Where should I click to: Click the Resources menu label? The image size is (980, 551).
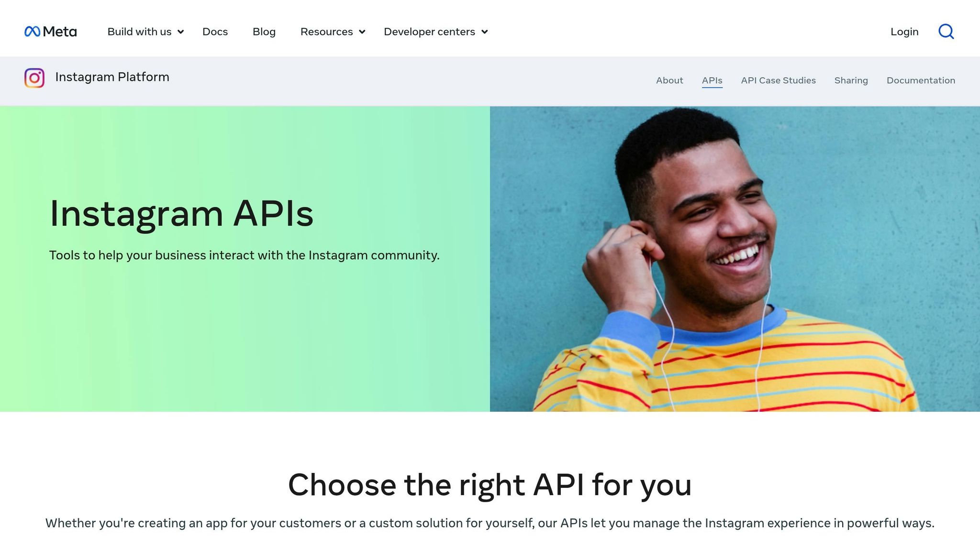pyautogui.click(x=326, y=32)
